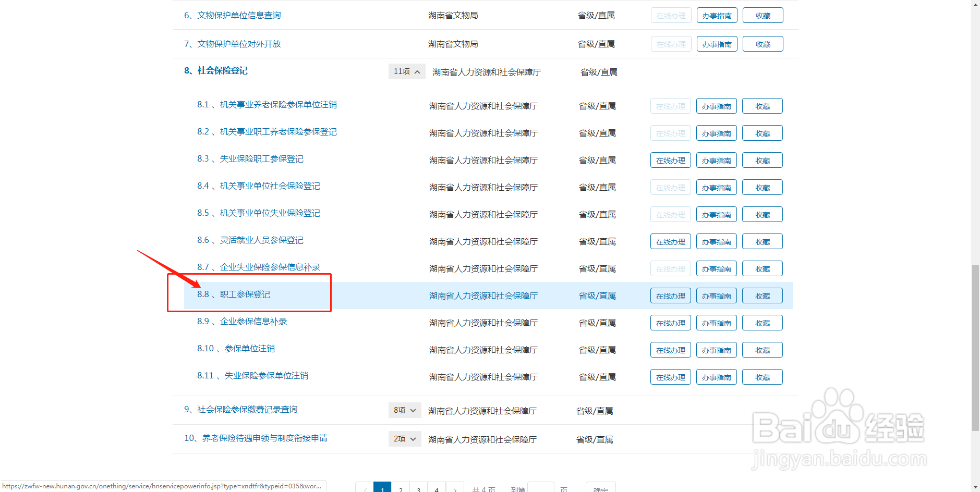The height and width of the screenshot is (492, 980).
Task: Click 收藏 for 8.1 机关事业养老保险参保单位注销
Action: pyautogui.click(x=763, y=106)
